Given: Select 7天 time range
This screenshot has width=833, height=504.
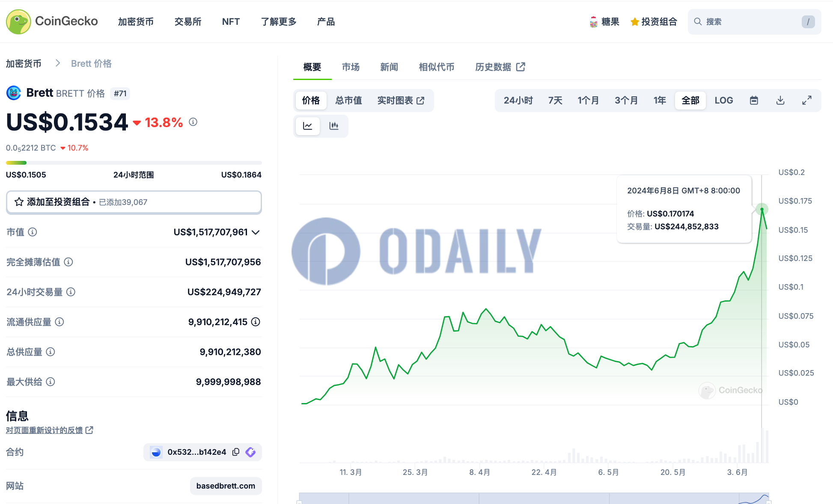Looking at the screenshot, I should (x=555, y=101).
